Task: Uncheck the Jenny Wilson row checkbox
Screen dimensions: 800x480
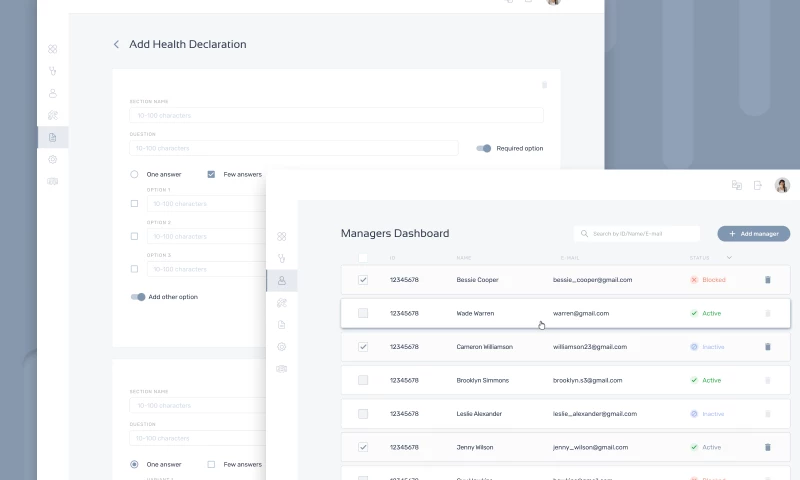Action: coord(363,447)
